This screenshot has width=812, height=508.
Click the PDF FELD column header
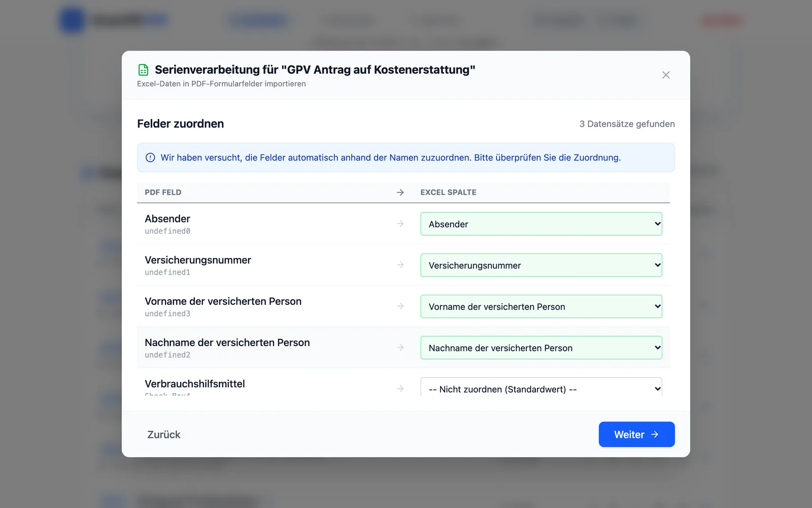click(x=163, y=193)
